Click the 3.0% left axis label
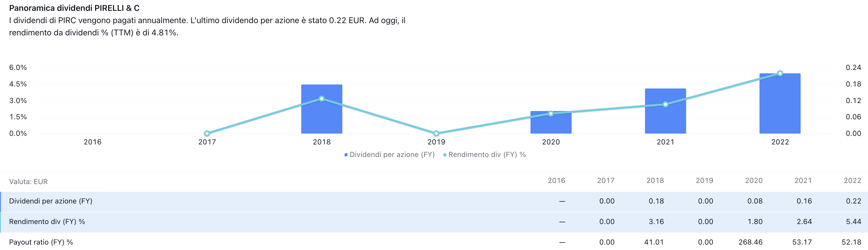 tap(18, 101)
